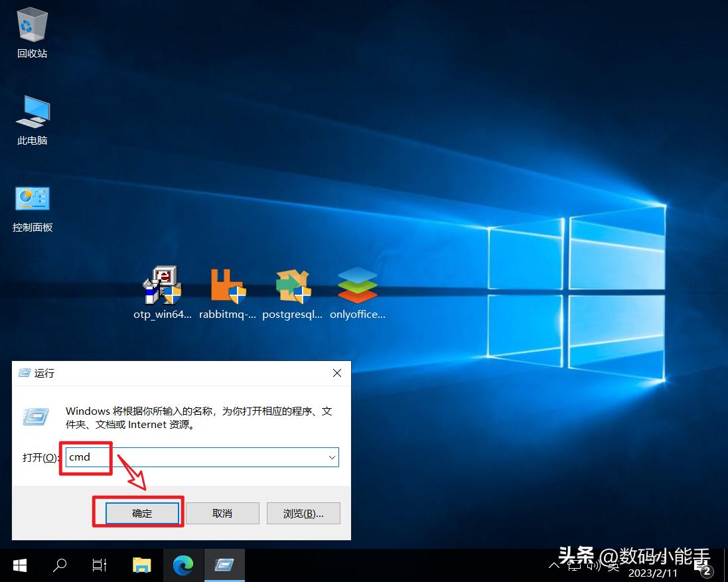
Task: Open the Recycle Bin
Action: (x=31, y=25)
